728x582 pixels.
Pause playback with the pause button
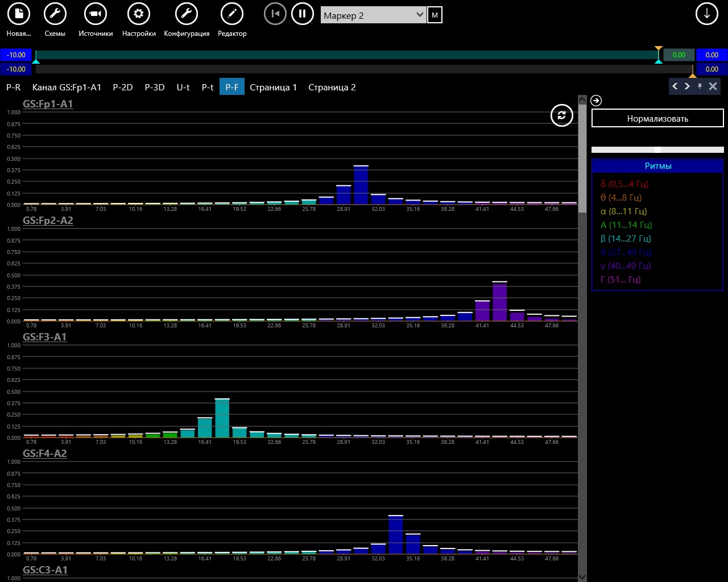303,14
